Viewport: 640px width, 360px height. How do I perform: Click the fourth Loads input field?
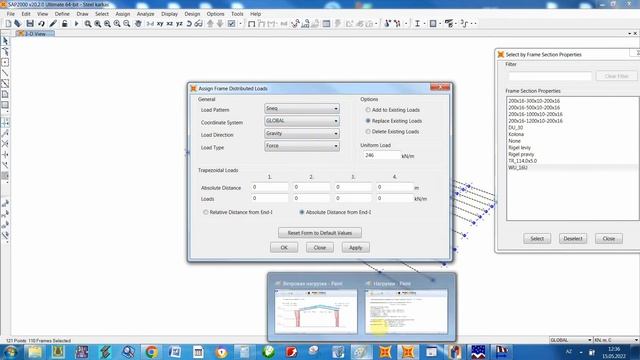pyautogui.click(x=394, y=198)
